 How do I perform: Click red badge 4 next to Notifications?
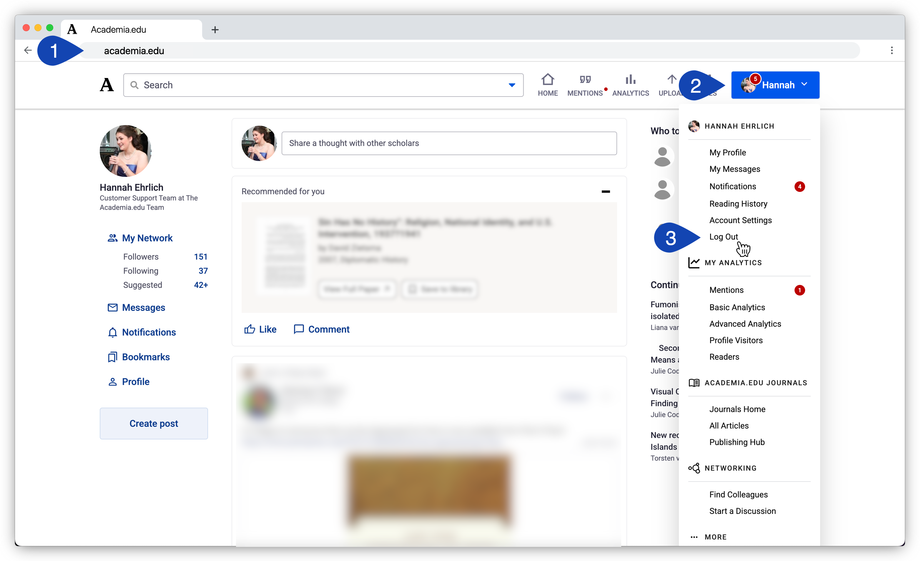click(x=799, y=186)
